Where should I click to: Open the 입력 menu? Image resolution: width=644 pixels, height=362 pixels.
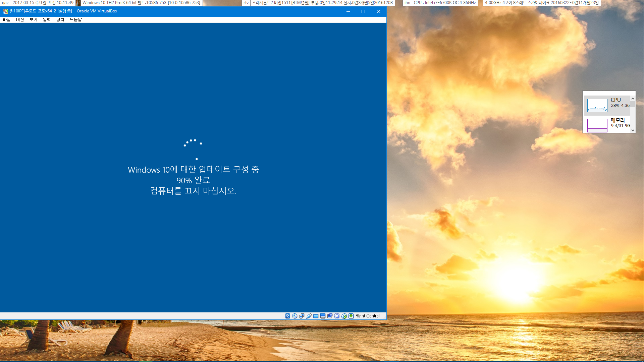(x=47, y=20)
